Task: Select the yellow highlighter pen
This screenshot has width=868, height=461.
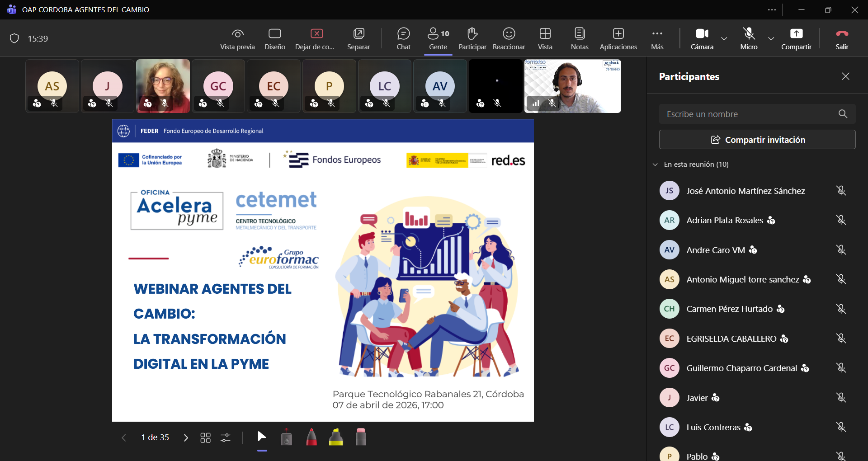Action: point(335,437)
